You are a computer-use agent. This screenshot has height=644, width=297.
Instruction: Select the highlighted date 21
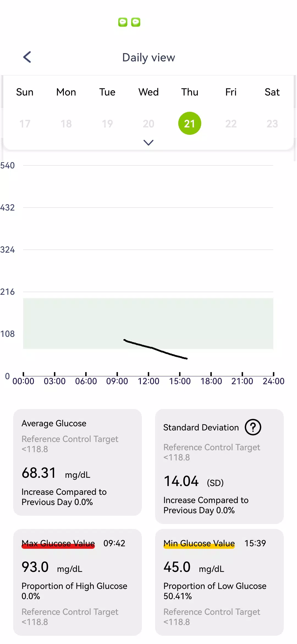coord(190,123)
